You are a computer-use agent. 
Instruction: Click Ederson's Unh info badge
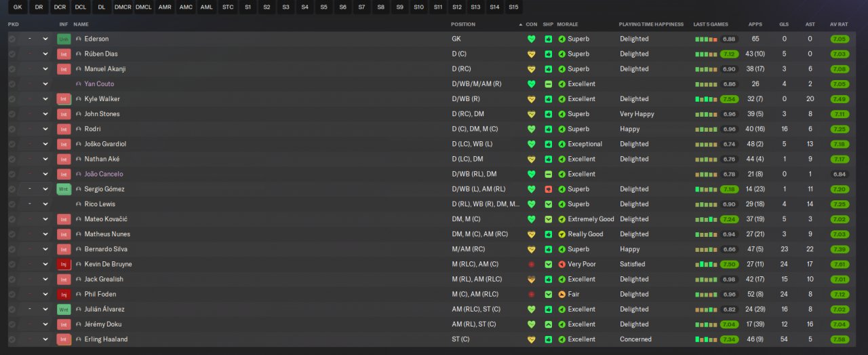tap(64, 39)
